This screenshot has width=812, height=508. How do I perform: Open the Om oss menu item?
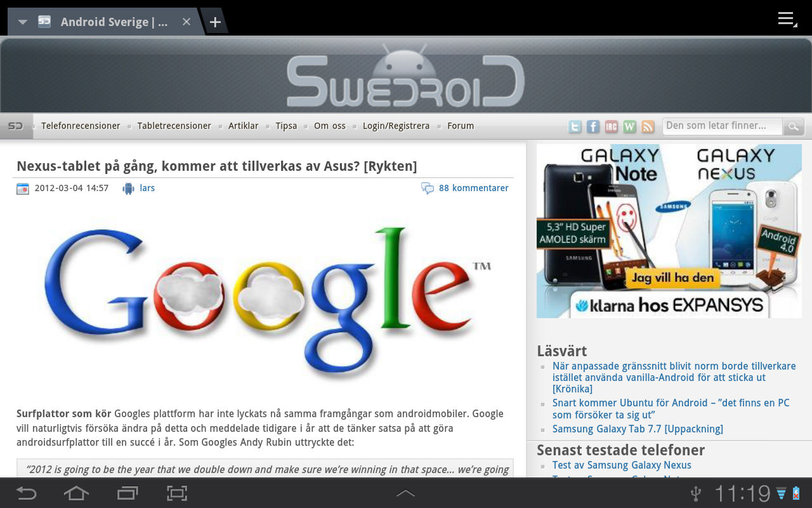coord(330,126)
